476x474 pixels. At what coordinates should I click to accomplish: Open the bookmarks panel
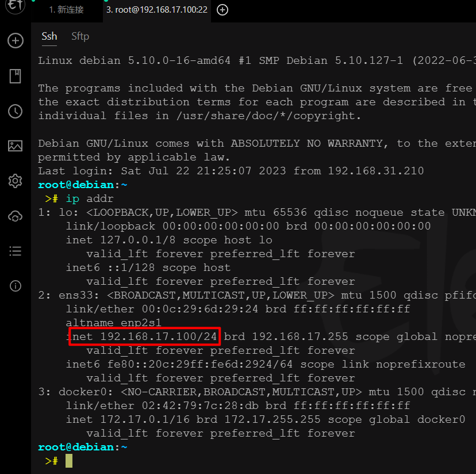[15, 76]
